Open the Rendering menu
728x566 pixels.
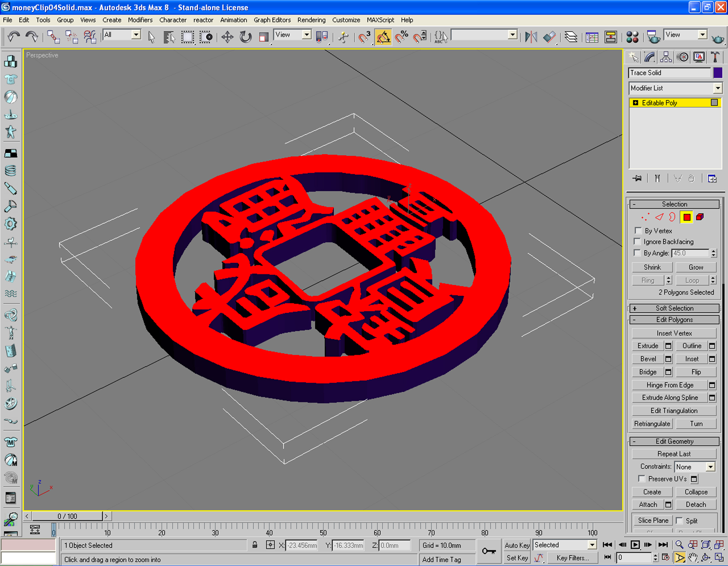[x=311, y=20]
